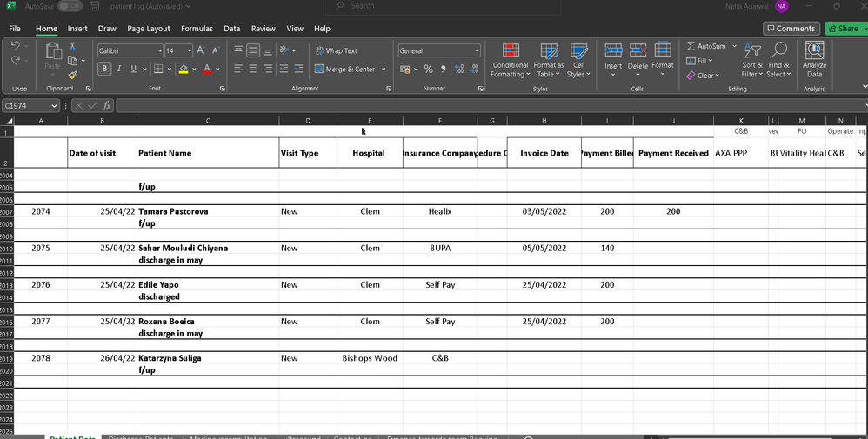Expand the Merge & Center dropdown arrow
Screen dimensions: 868x439
pyautogui.click(x=383, y=70)
